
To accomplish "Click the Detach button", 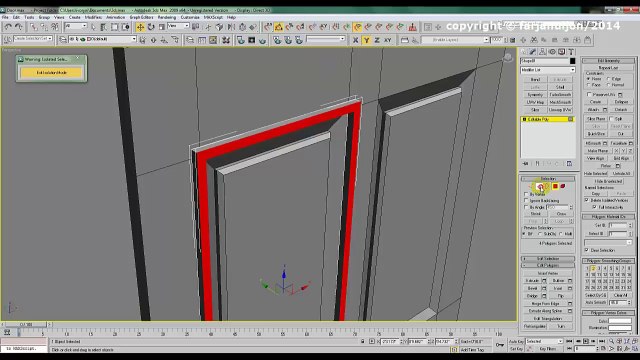I will (x=621, y=110).
